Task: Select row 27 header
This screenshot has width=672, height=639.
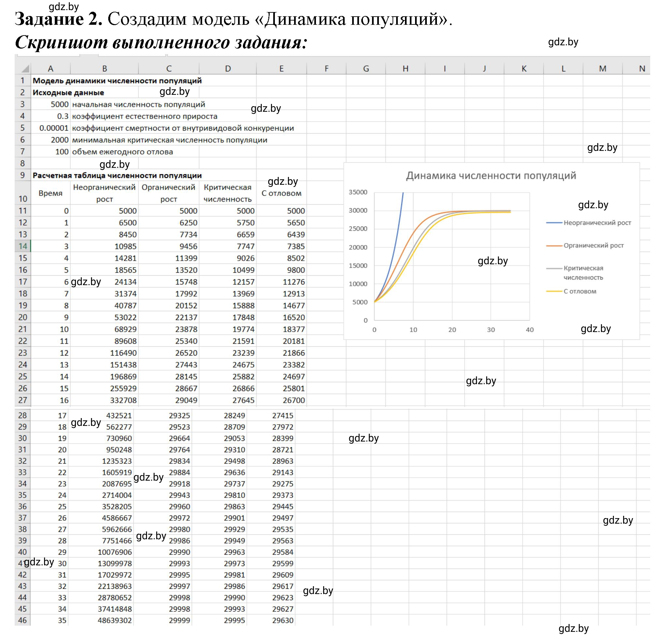Action: pos(23,400)
